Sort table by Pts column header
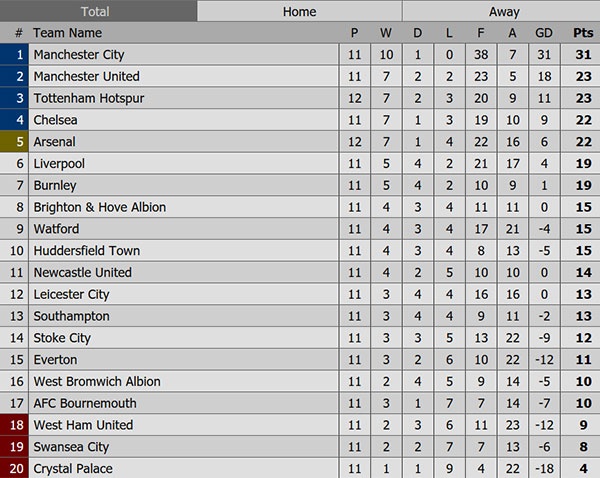The image size is (600, 478). point(583,33)
